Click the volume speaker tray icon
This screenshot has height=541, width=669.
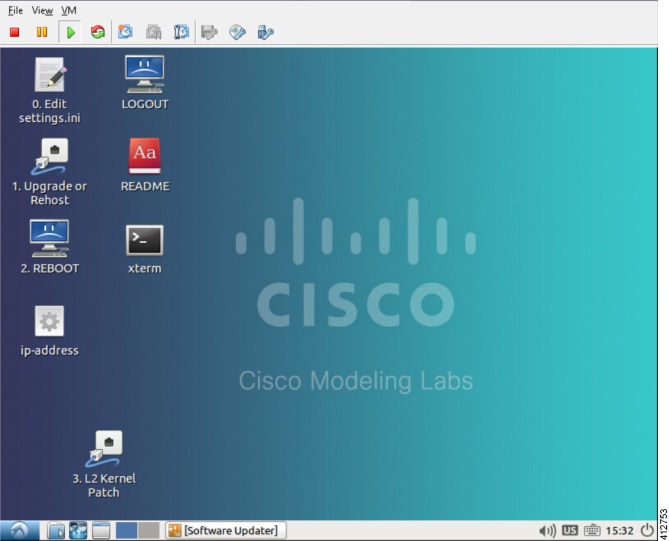pyautogui.click(x=547, y=531)
